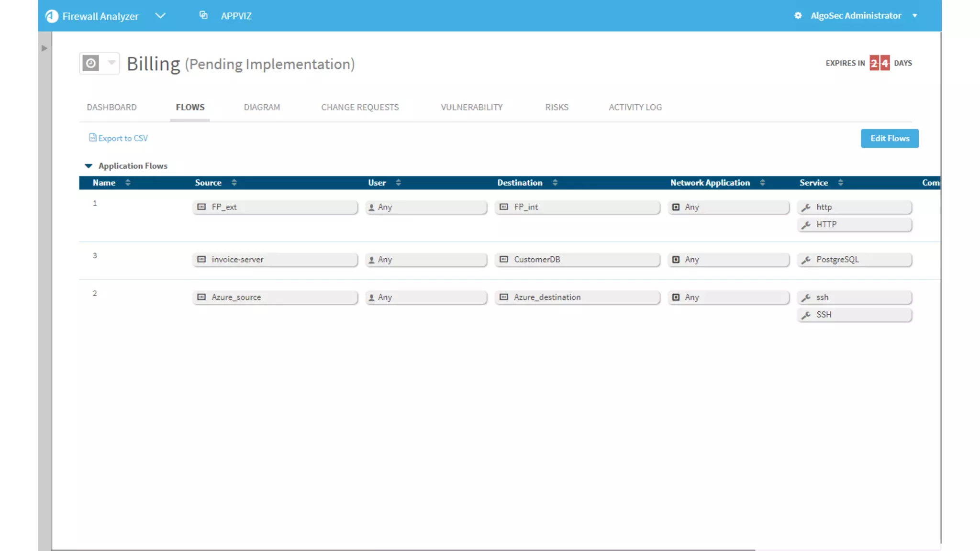
Task: Collapse the Application Flows section
Action: [89, 166]
